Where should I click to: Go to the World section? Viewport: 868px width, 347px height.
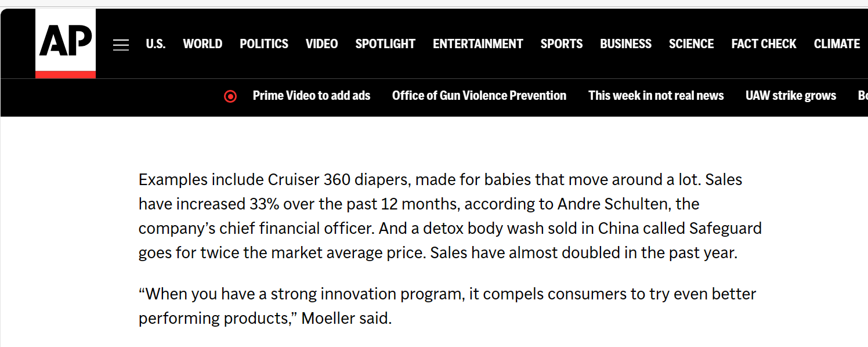click(202, 44)
